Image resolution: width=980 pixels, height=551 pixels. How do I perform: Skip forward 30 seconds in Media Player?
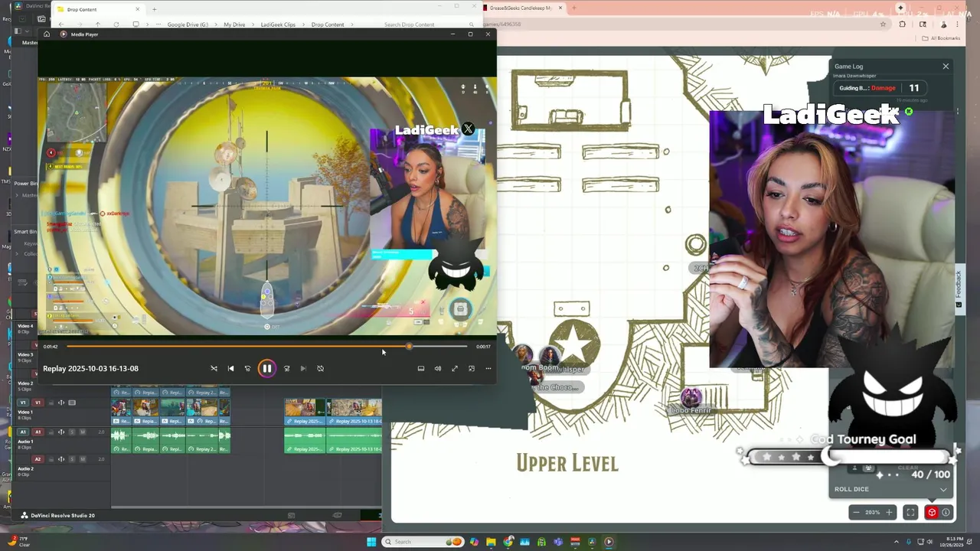(x=286, y=368)
